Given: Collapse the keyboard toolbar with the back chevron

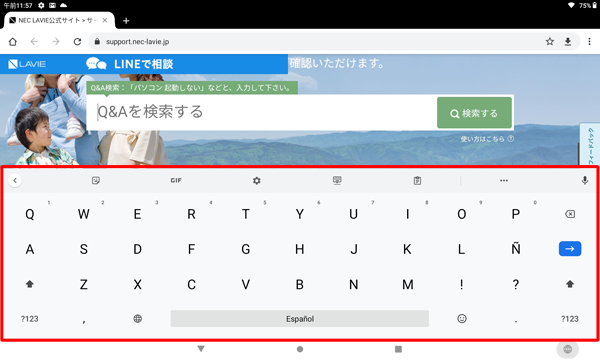Looking at the screenshot, I should pos(15,180).
